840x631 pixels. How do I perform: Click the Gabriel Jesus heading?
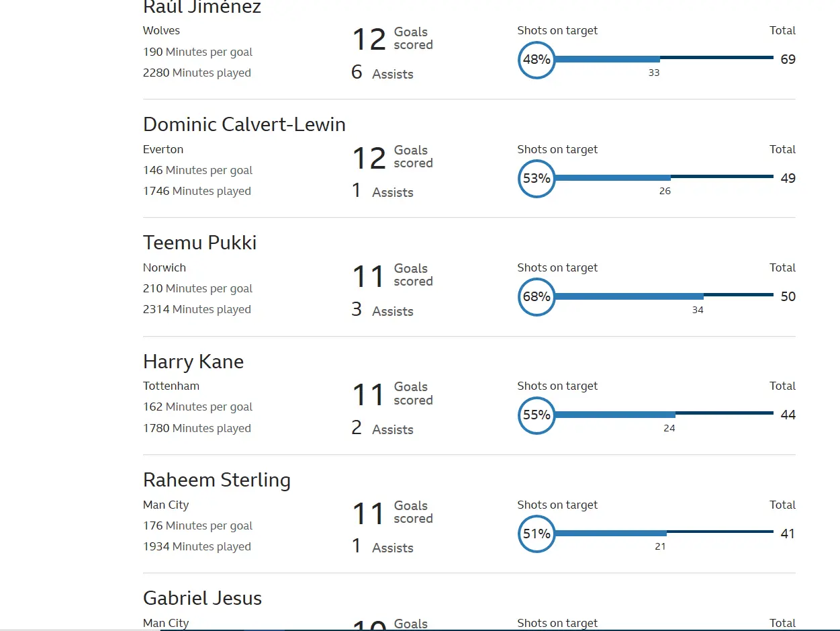[202, 599]
